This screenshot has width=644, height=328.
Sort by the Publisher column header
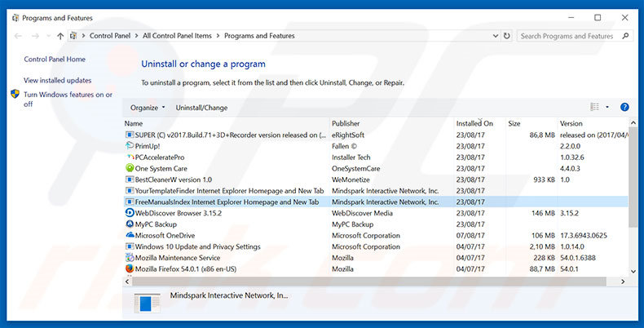pyautogui.click(x=392, y=123)
